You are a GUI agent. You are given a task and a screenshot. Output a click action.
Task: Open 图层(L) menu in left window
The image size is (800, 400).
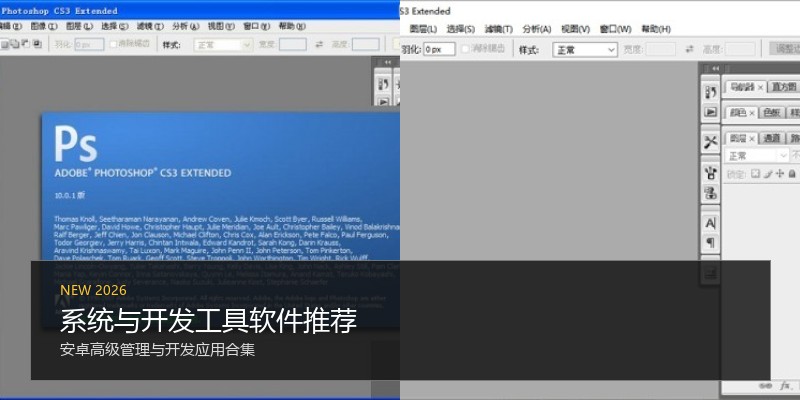click(x=79, y=27)
